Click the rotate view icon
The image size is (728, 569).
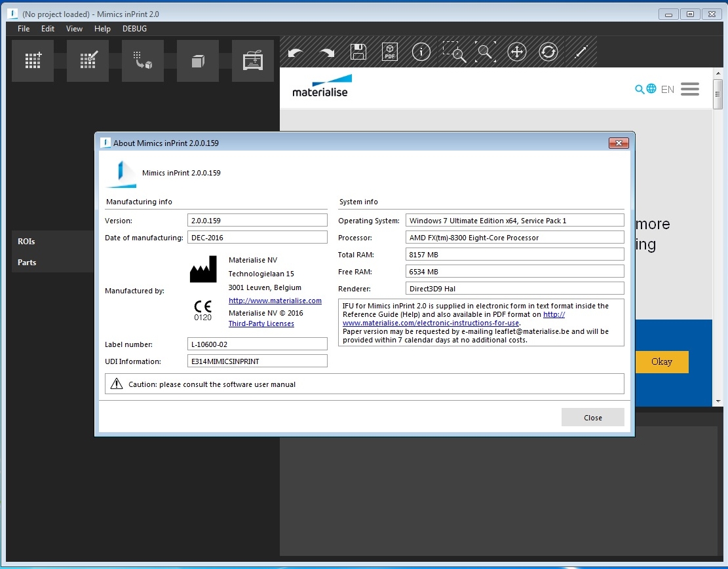[x=548, y=52]
